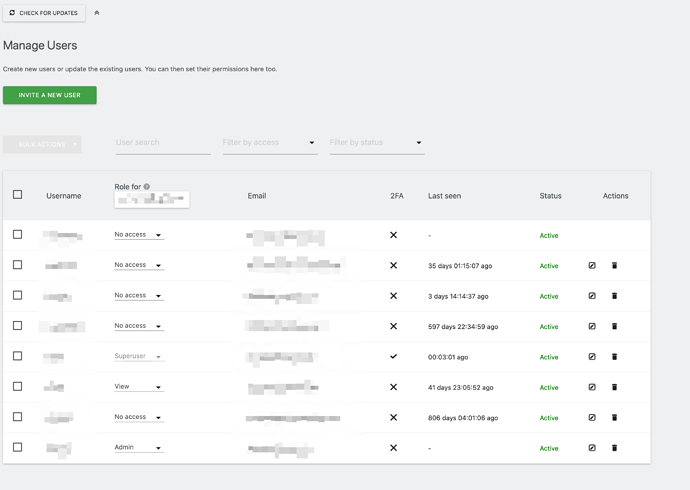Check the box for user seen 3 days ago
The image size is (690, 490).
tap(18, 295)
